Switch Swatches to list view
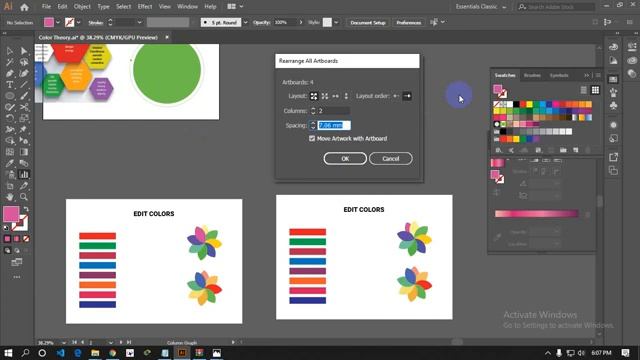 (584, 90)
